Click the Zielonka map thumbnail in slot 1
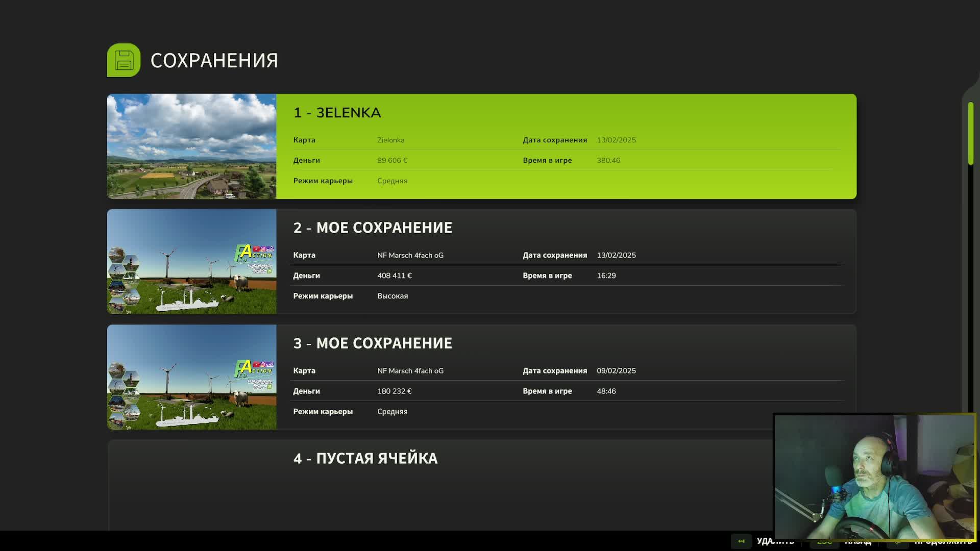980x551 pixels. pos(191,146)
